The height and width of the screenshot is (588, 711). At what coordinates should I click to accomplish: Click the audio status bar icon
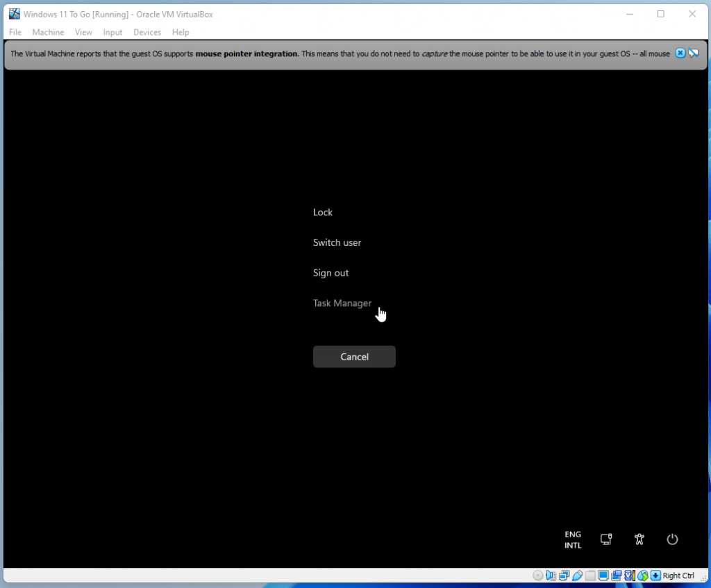(x=551, y=576)
